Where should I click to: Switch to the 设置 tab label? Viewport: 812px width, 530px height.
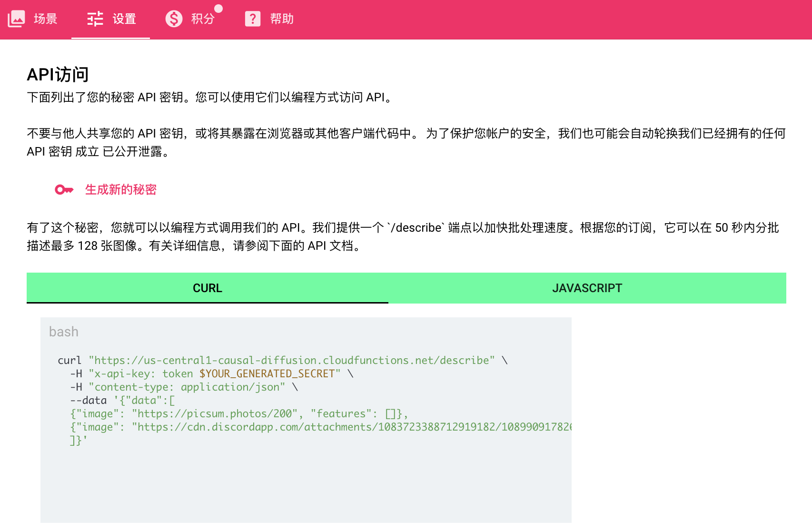point(125,19)
